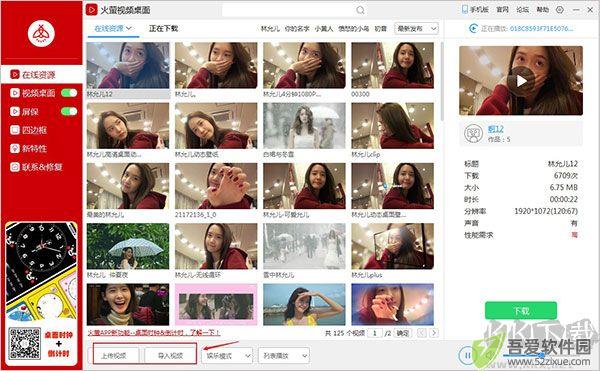This screenshot has height=371, width=600.
Task: Open the 手机版 phone icon link
Action: (x=465, y=10)
